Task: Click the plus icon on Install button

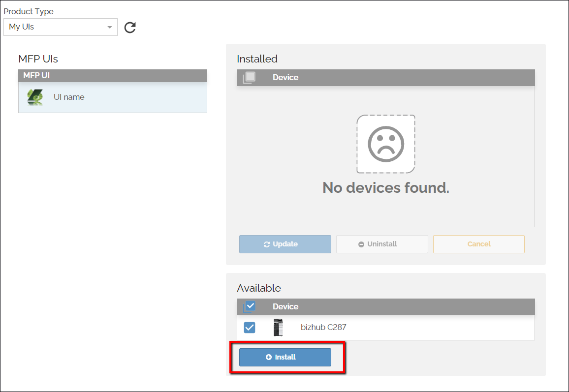Action: (269, 358)
